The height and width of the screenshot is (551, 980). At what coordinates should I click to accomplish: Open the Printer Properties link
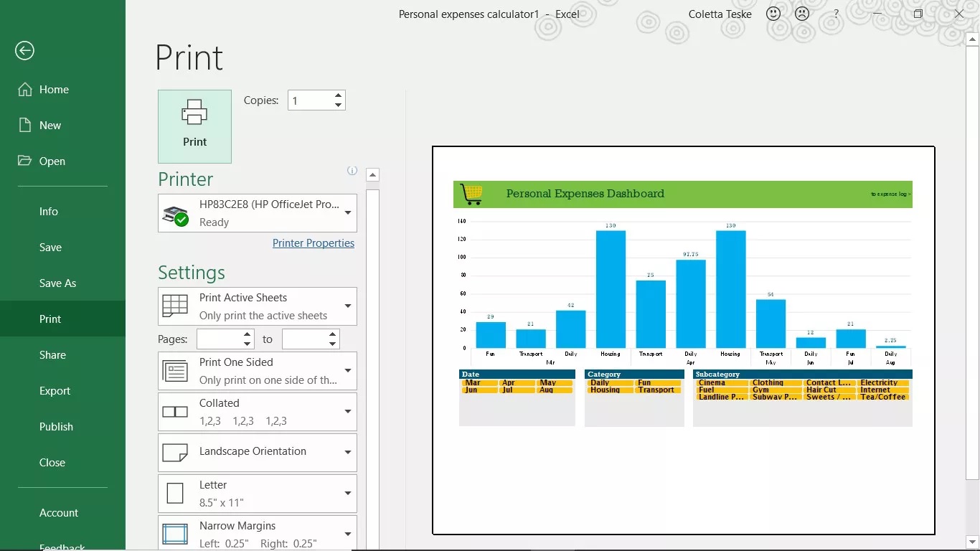(314, 243)
